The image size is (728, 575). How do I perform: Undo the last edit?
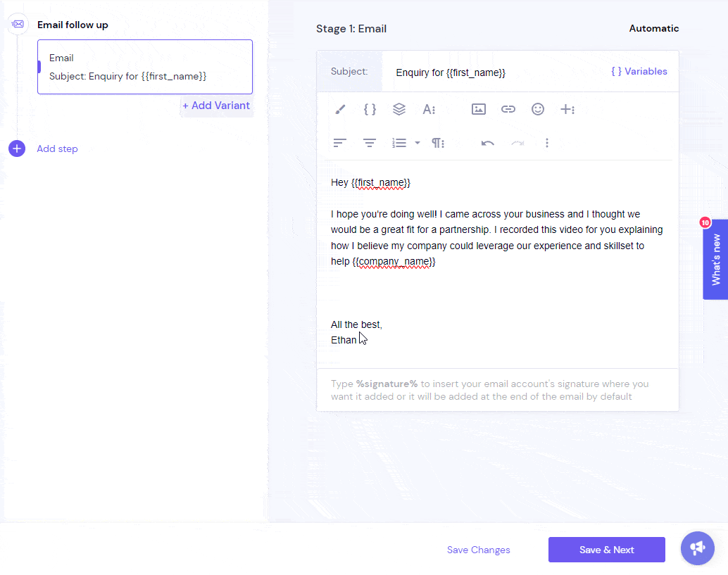point(487,143)
